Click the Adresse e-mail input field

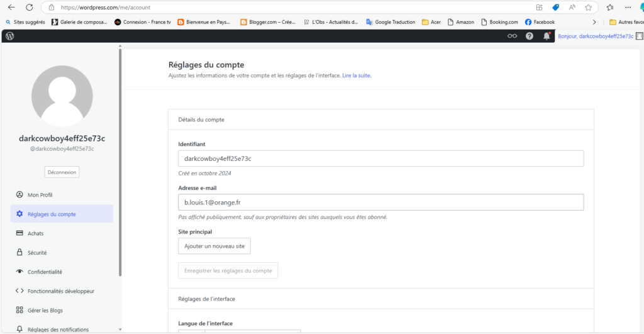pos(380,202)
